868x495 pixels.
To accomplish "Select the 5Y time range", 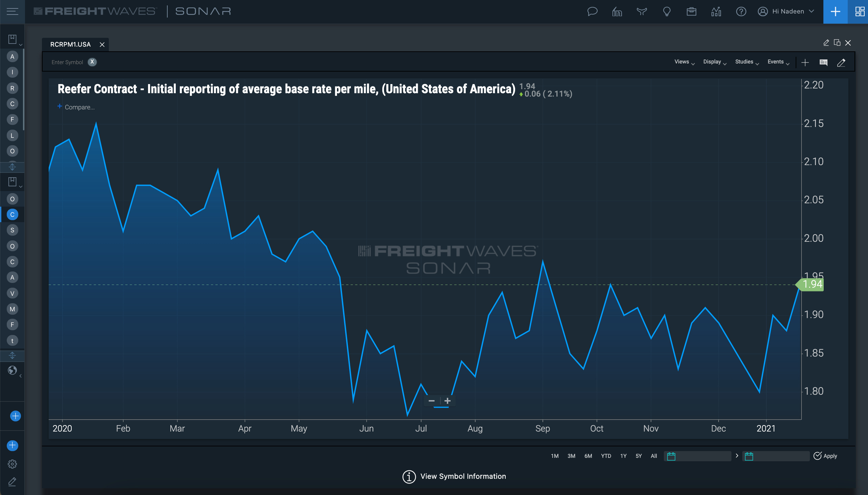I will (x=638, y=456).
